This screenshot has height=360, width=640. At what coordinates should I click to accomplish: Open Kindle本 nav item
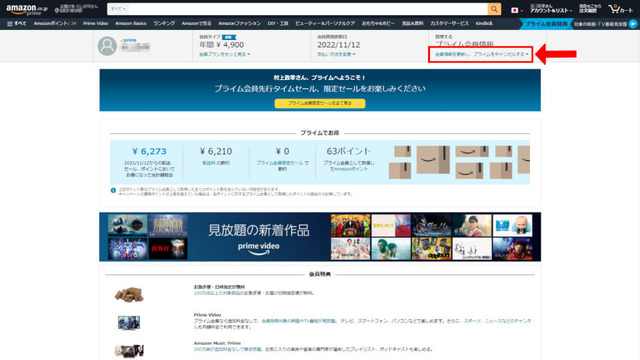click(x=484, y=24)
